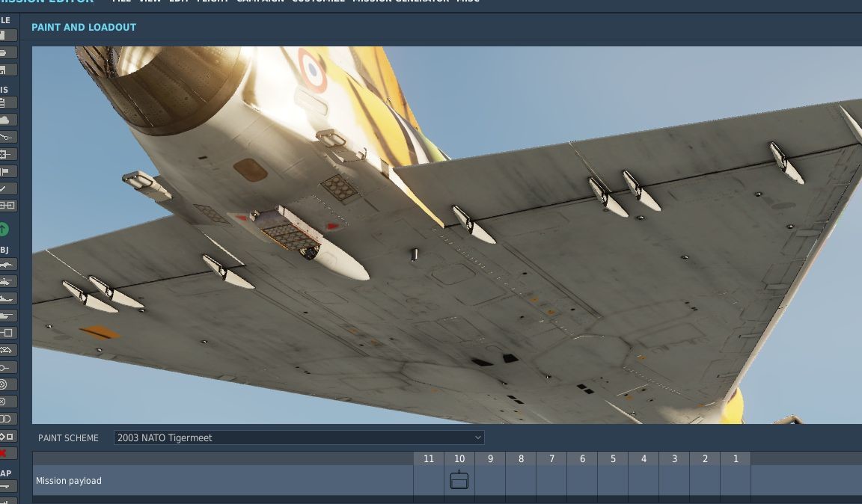
Task: Select the concentric circles zone tool
Action: [7, 384]
